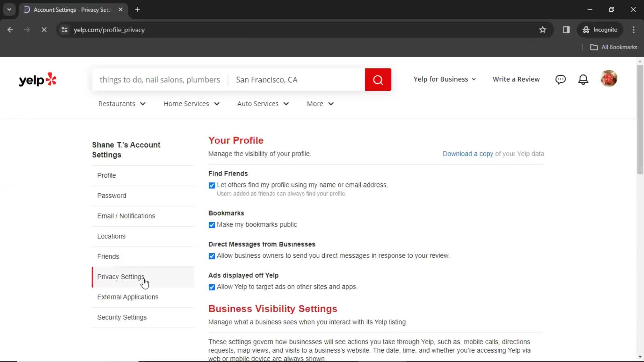
Task: Open the Yelp for Business dropdown
Action: 445,79
